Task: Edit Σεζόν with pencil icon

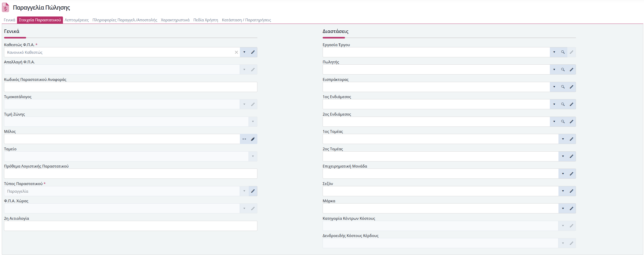Action: tap(571, 191)
